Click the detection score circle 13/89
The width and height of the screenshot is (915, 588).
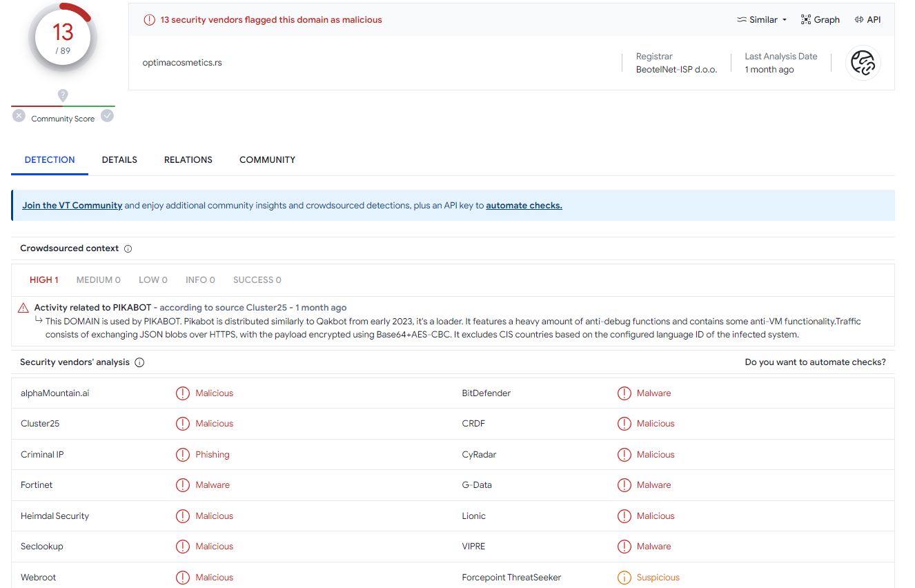pyautogui.click(x=63, y=37)
